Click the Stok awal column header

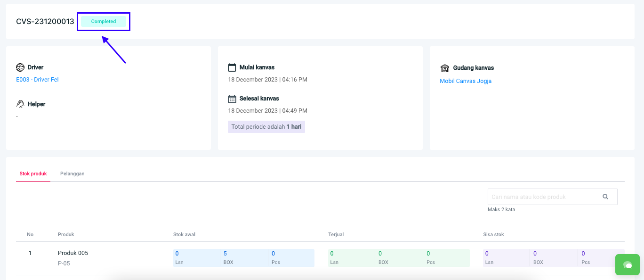tap(184, 234)
